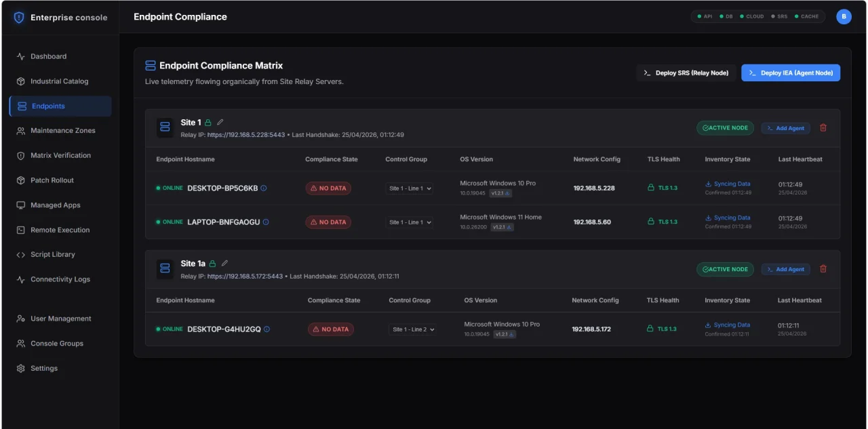Open Patch Rollout page
Screen dimensions: 868x429
60,180
